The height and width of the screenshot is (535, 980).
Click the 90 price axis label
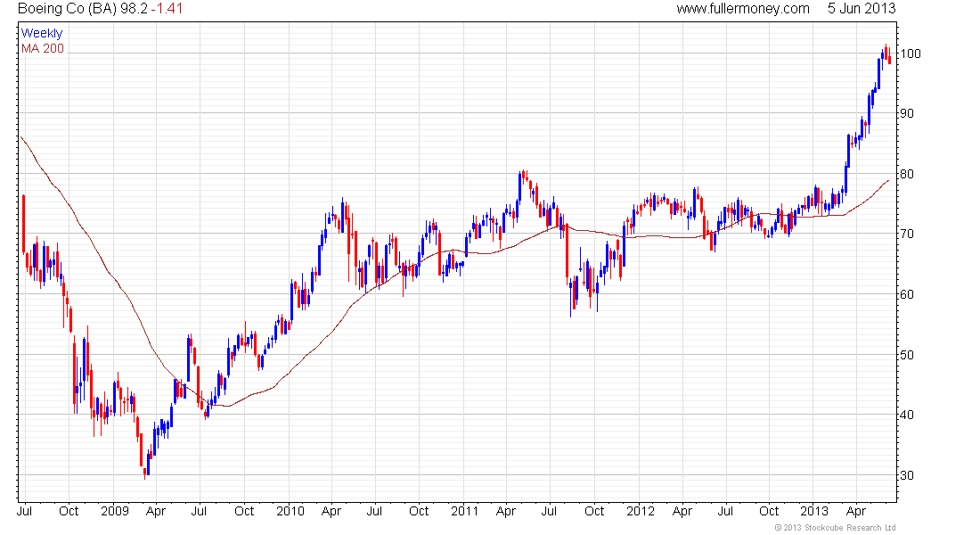point(906,114)
